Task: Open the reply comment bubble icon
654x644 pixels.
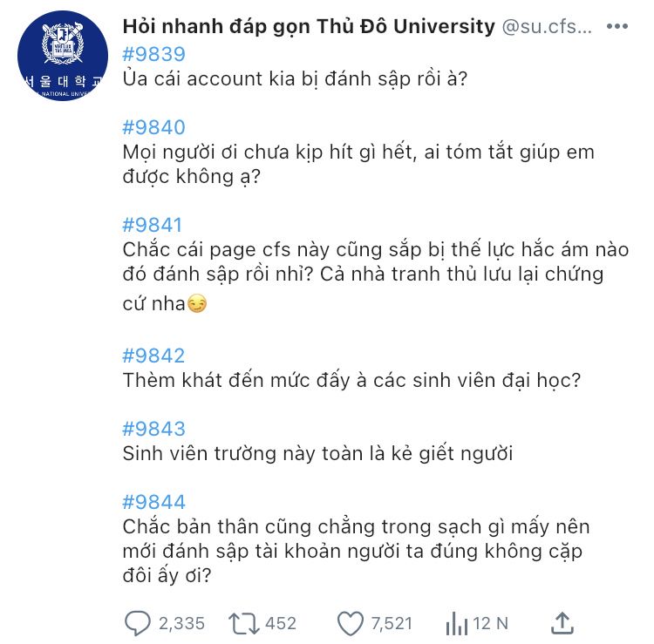Action: [x=137, y=623]
